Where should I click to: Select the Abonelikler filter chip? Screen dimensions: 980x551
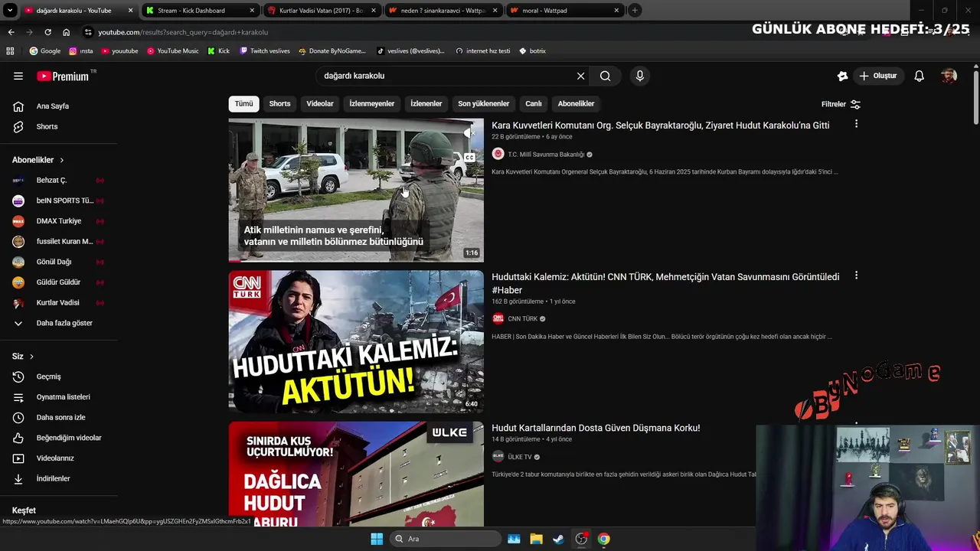tap(576, 104)
